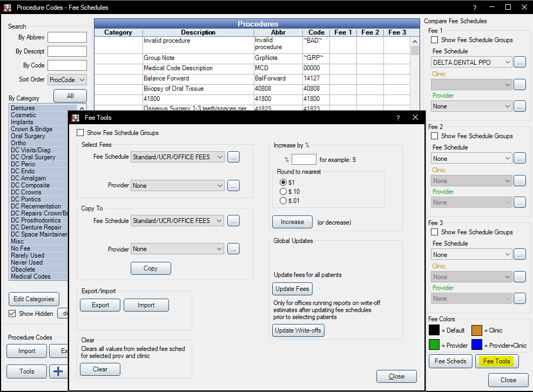Open the DELTA DENTAL PPO fee schedule dropdown
The width and height of the screenshot is (533, 392).
[471, 62]
